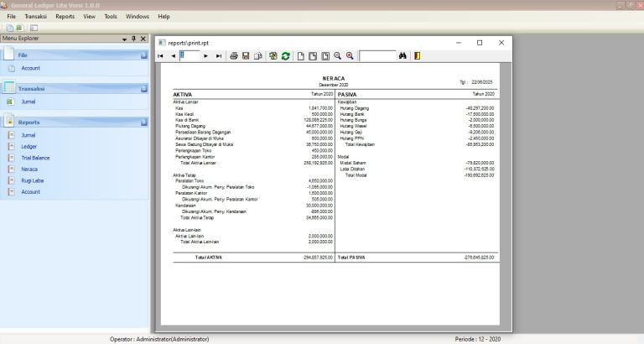Click the export report disk icon
Image resolution: width=644 pixels, height=344 pixels.
coord(246,56)
